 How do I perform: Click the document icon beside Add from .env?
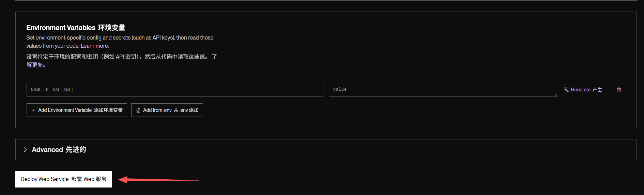tap(138, 110)
